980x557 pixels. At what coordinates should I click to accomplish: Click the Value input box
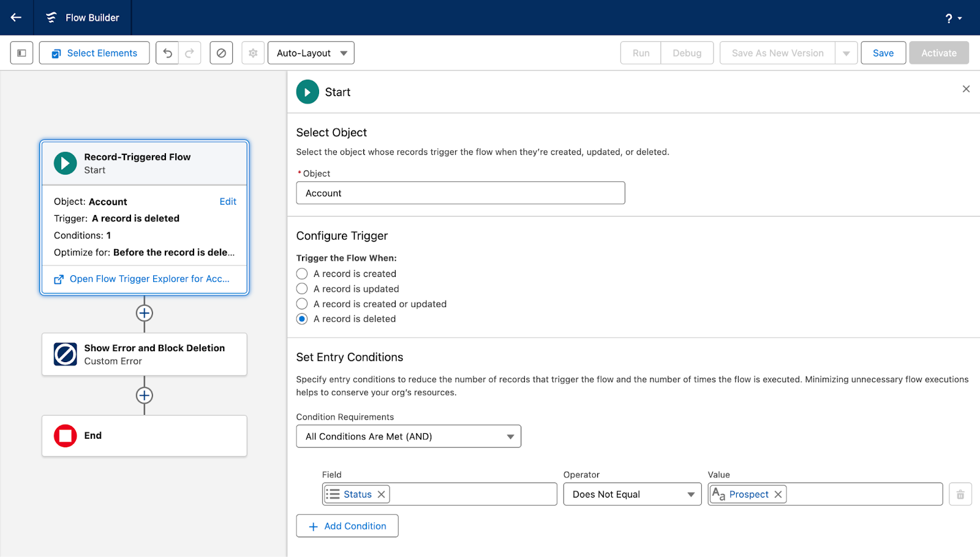coord(825,494)
